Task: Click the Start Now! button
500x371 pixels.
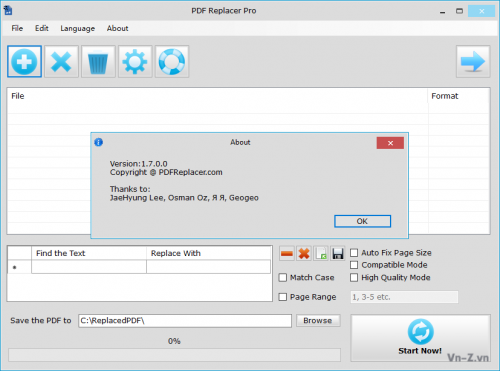Action: [420, 338]
